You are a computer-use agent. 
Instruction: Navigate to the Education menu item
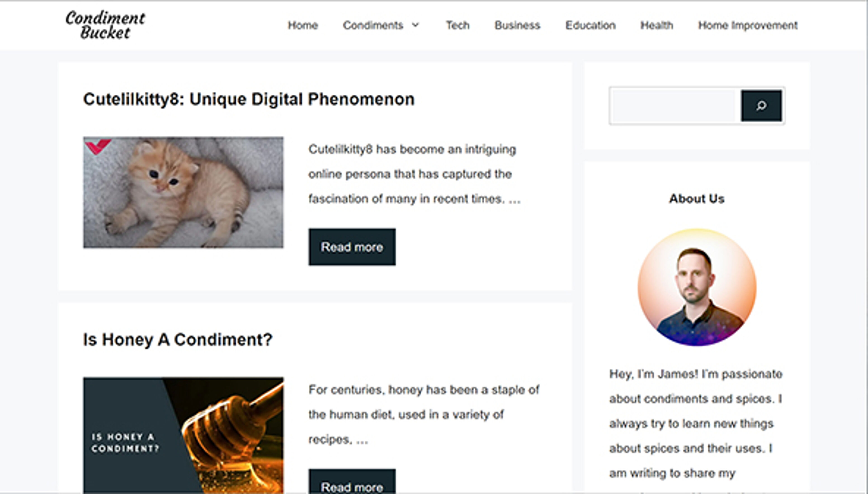(x=590, y=25)
